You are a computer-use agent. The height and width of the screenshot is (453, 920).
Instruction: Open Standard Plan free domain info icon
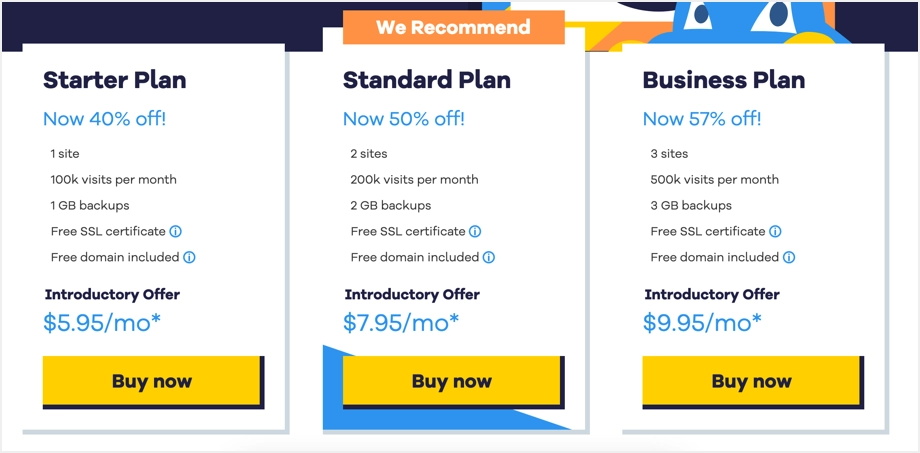(489, 257)
